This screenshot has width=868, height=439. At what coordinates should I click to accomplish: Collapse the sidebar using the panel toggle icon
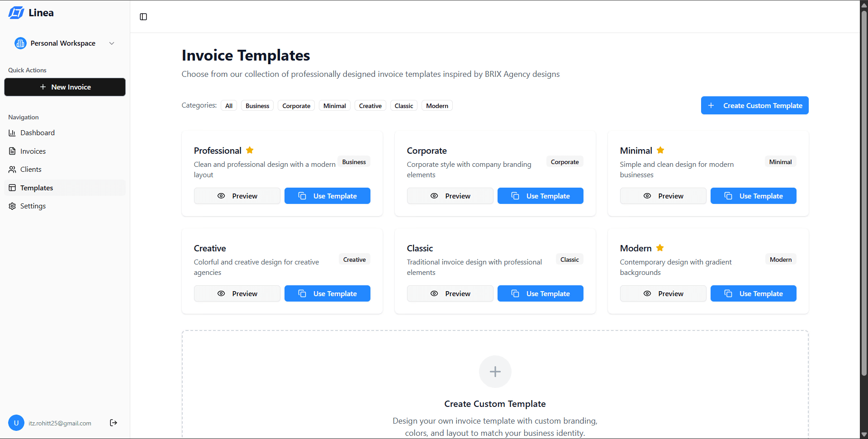coord(143,17)
